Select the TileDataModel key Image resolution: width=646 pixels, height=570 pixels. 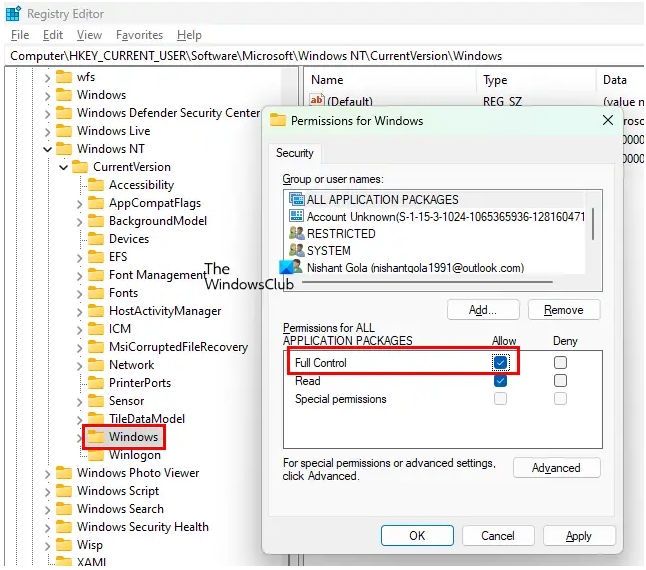click(x=147, y=419)
